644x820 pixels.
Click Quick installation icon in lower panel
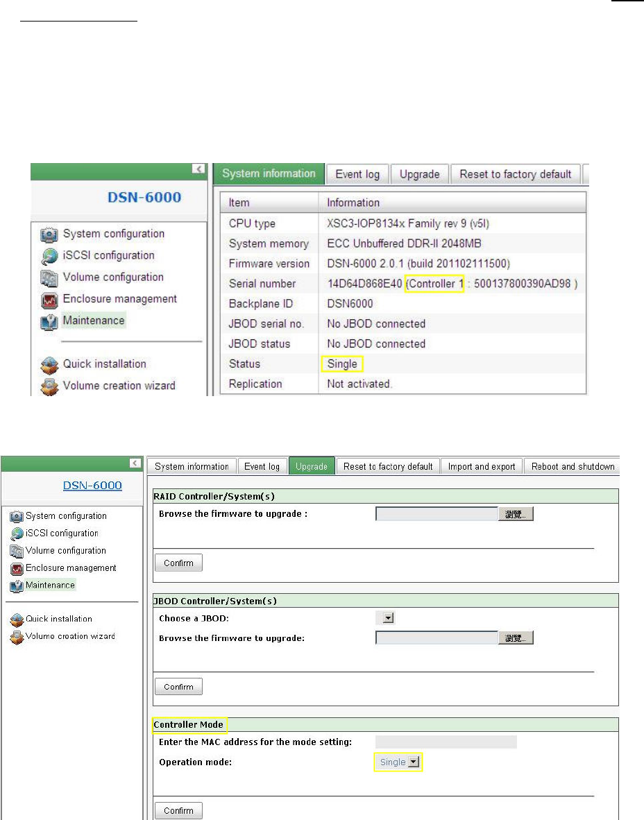point(17,620)
